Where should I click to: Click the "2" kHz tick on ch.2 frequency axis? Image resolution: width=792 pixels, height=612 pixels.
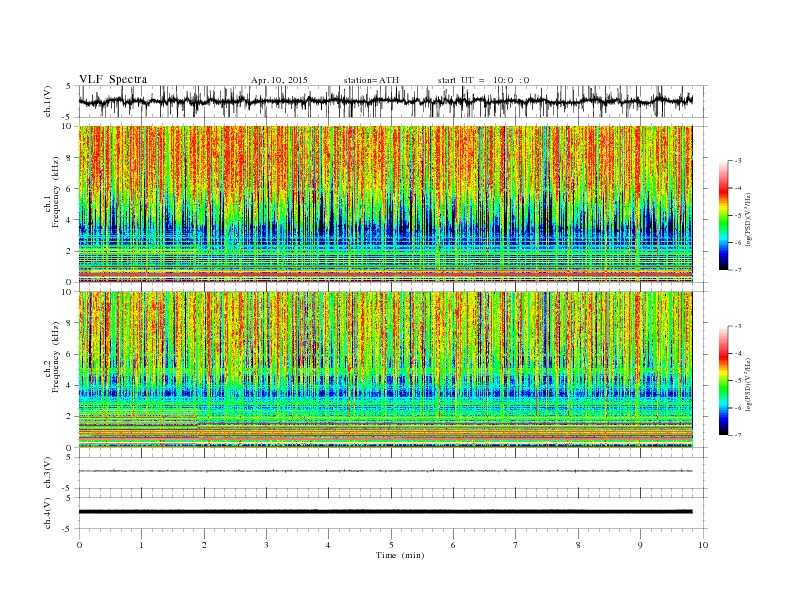(x=69, y=417)
